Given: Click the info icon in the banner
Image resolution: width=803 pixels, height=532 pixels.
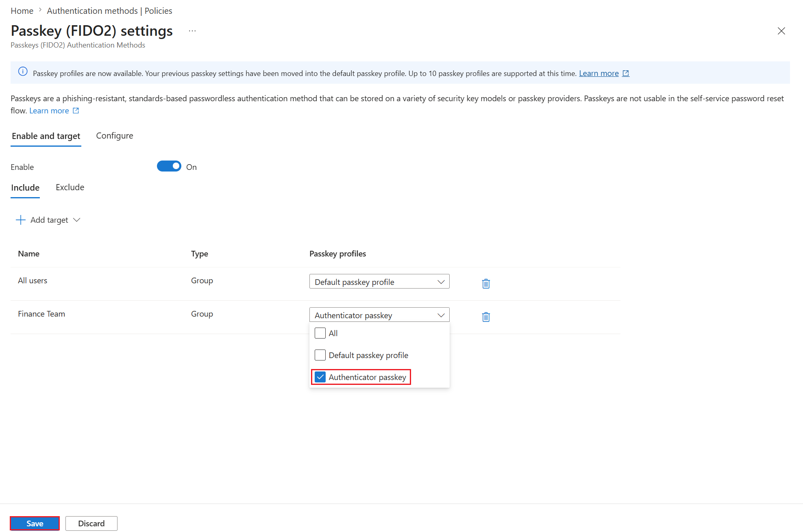Looking at the screenshot, I should [23, 72].
